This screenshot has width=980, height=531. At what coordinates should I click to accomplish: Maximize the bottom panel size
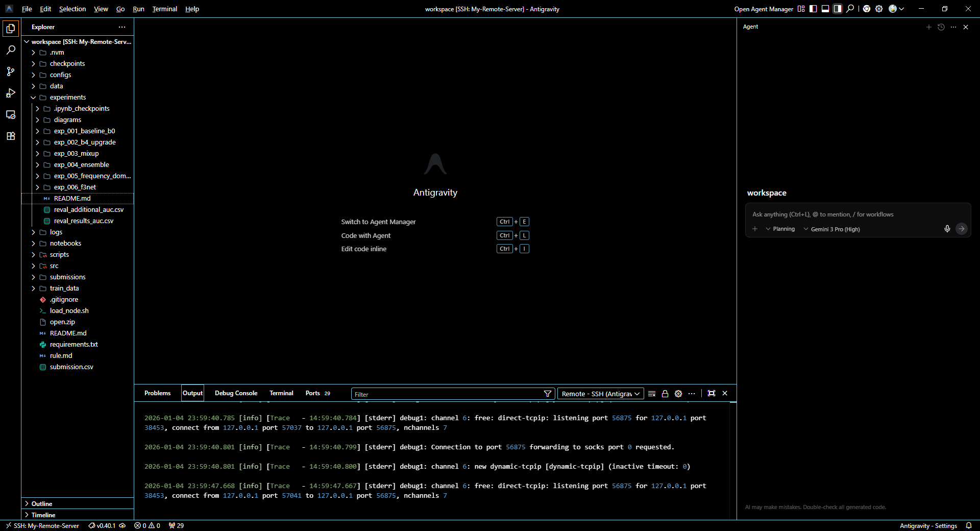click(x=712, y=393)
